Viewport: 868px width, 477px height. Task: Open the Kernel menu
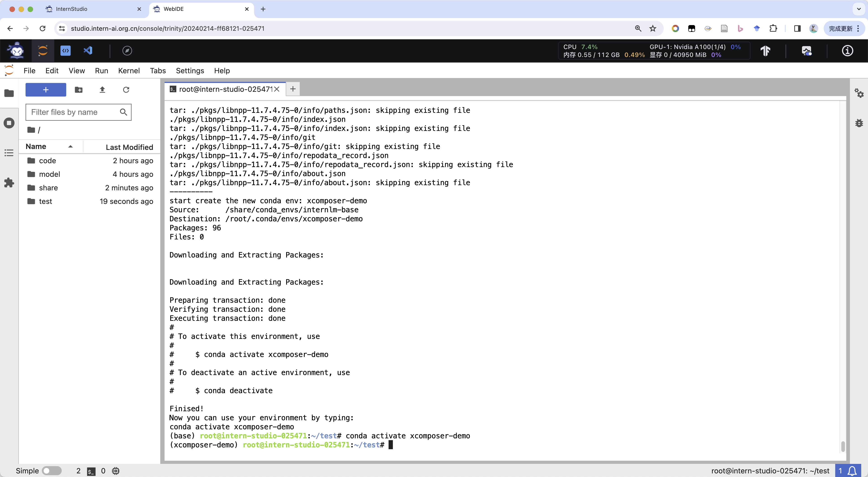tap(129, 71)
